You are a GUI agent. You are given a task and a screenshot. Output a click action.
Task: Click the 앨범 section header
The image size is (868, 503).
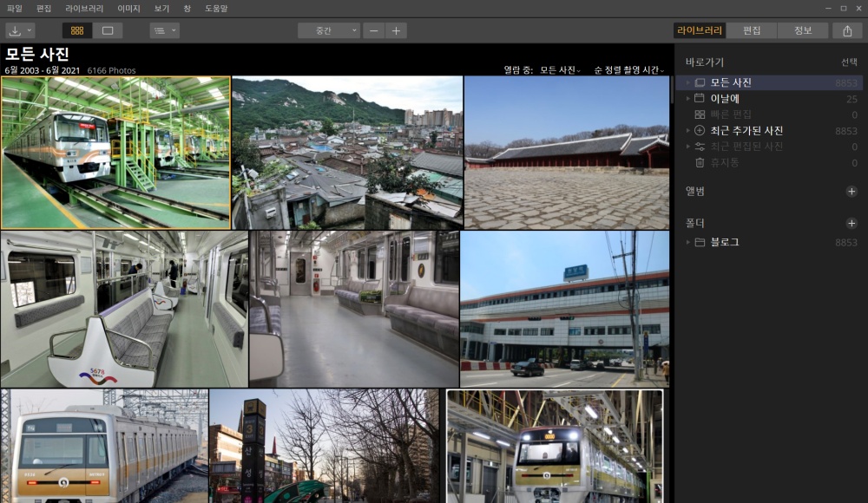coord(695,192)
